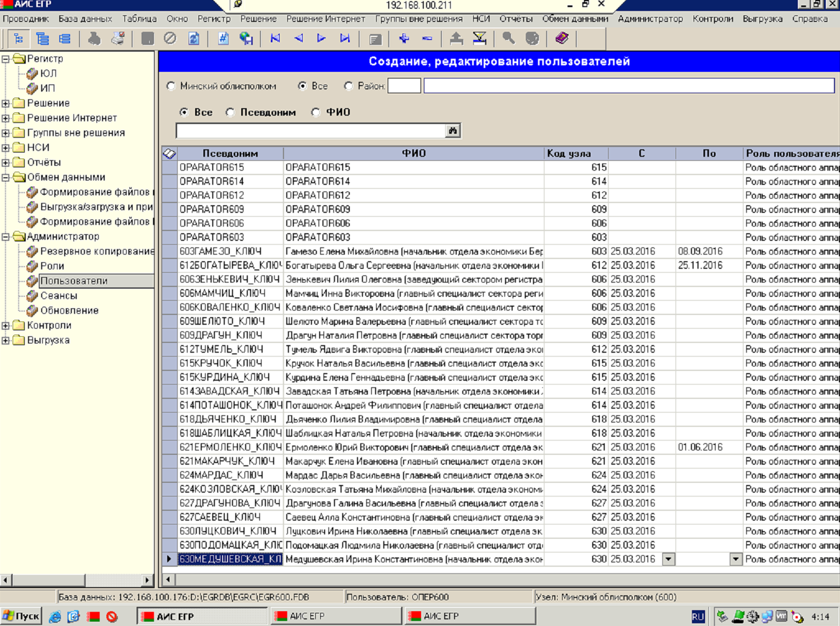Open the Пуск start menu
The image size is (840, 626).
coord(21,616)
